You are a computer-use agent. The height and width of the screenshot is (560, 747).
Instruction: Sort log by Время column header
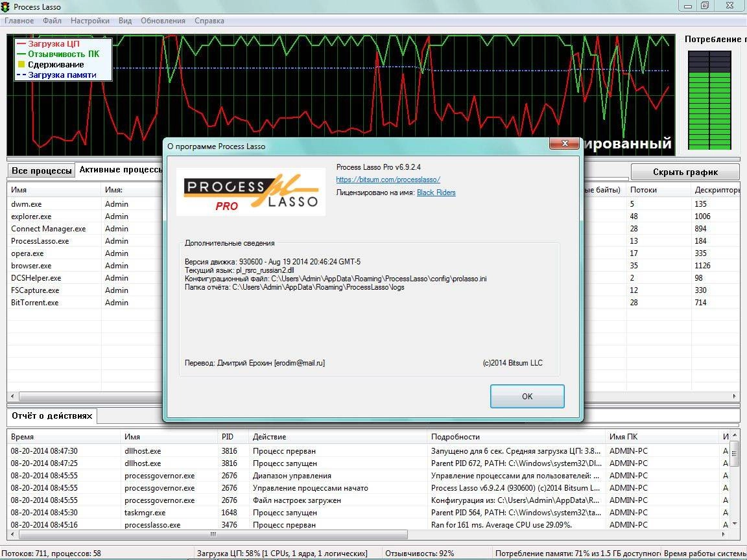[64, 437]
